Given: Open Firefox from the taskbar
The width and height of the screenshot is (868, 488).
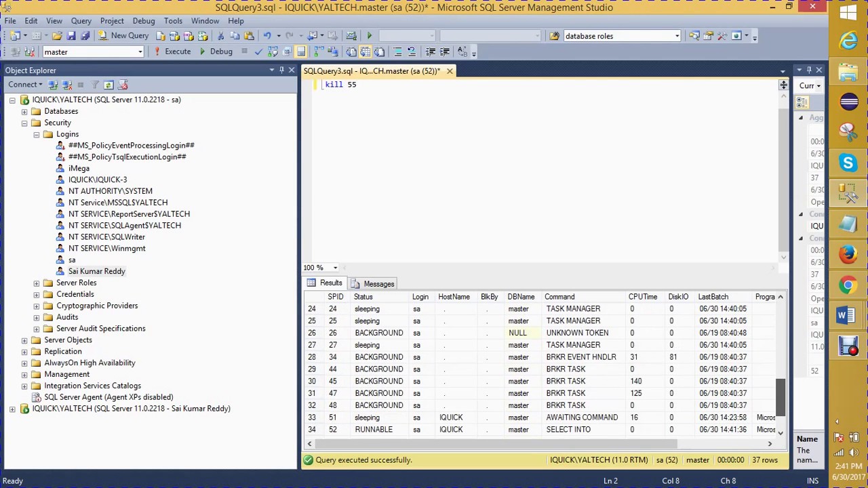Looking at the screenshot, I should point(848,255).
